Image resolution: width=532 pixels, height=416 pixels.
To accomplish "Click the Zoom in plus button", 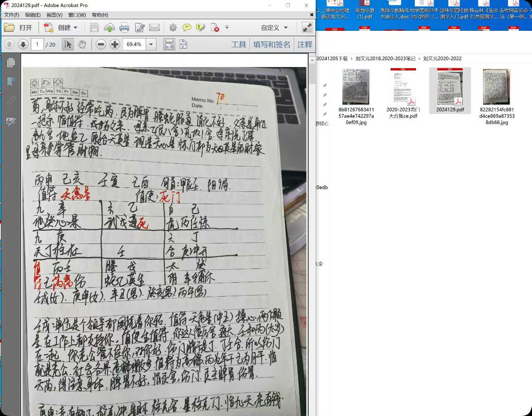I will 115,44.
